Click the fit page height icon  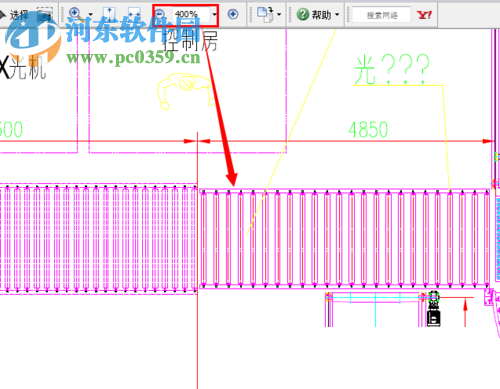109,14
